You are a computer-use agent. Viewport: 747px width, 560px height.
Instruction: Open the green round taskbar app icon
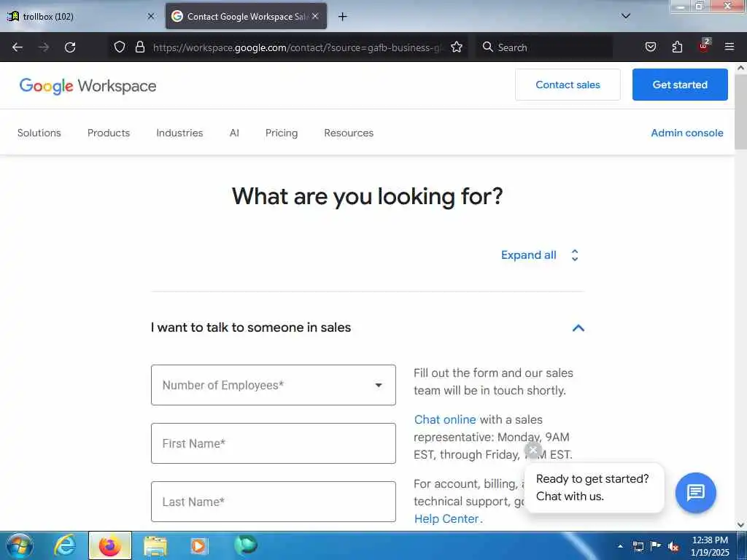click(x=246, y=545)
